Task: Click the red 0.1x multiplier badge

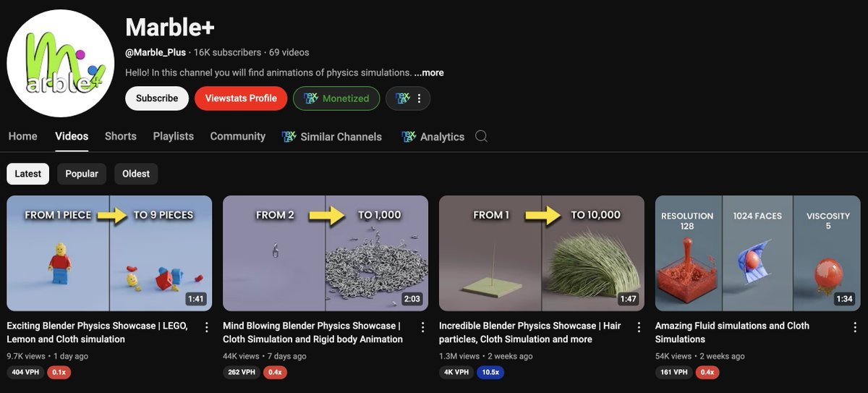Action: [x=59, y=372]
